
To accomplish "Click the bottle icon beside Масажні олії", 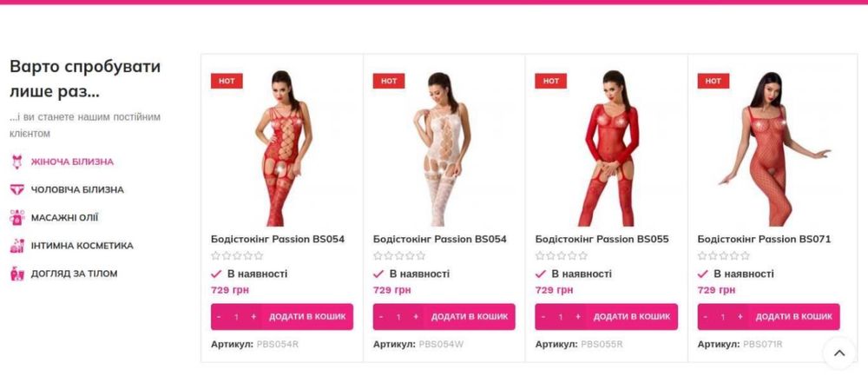I will tap(17, 217).
